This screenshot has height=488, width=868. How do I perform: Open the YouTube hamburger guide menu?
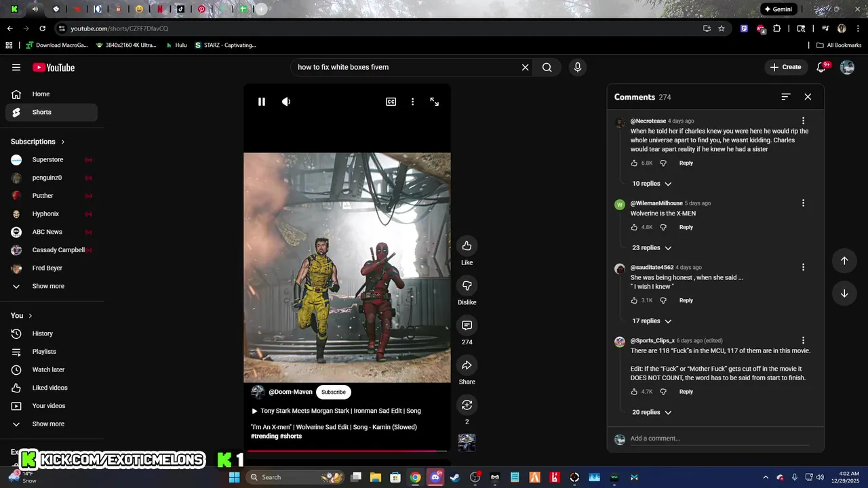[x=16, y=67]
